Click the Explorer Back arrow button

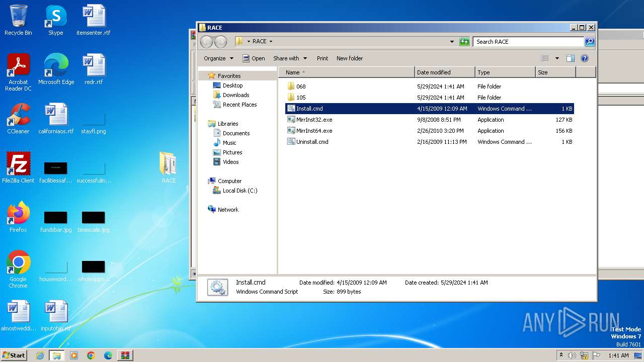click(206, 42)
